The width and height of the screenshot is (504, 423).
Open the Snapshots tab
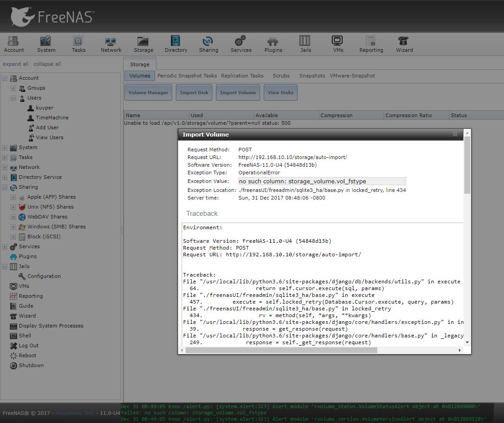[312, 76]
